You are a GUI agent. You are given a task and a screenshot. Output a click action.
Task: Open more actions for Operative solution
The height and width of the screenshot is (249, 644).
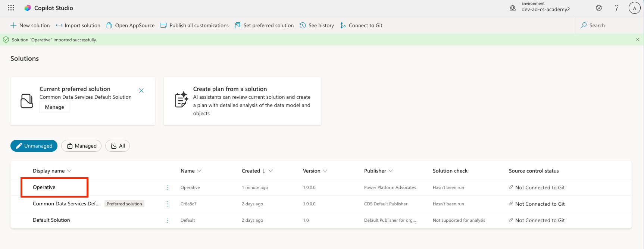coord(167,187)
